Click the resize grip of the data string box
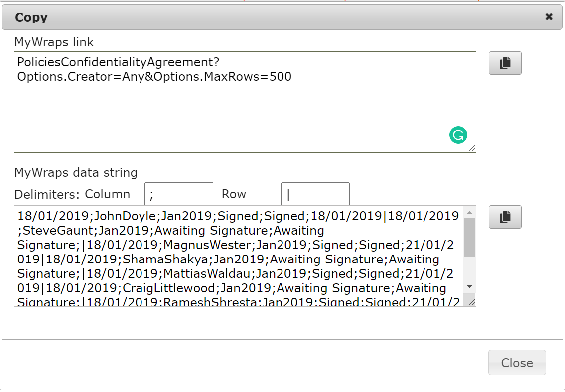Screen dimensions: 565x392 tap(472, 302)
